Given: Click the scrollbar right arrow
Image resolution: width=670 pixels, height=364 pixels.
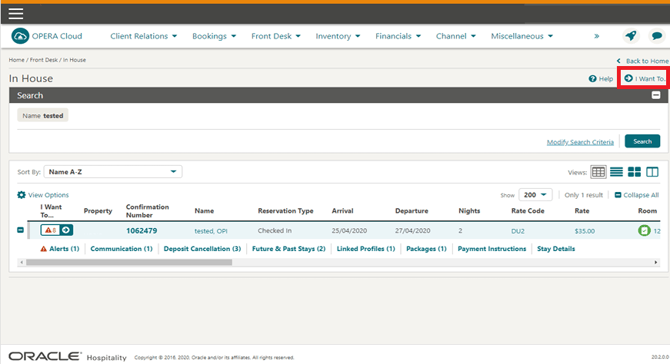Looking at the screenshot, I should tap(656, 262).
